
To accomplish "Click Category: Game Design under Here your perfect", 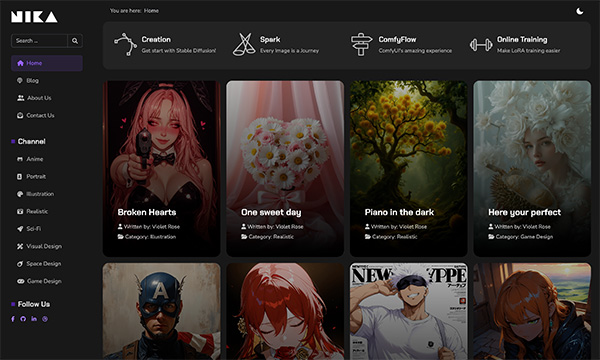I will pos(524,237).
